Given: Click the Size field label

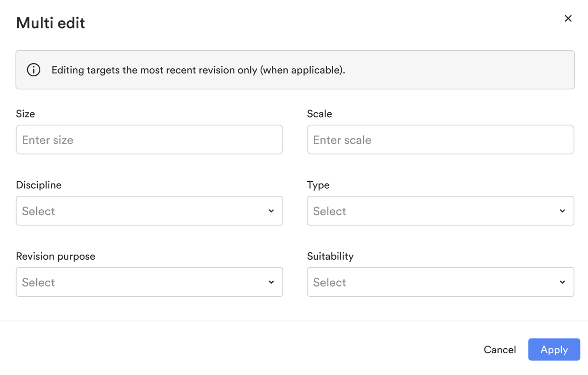Looking at the screenshot, I should (x=25, y=114).
